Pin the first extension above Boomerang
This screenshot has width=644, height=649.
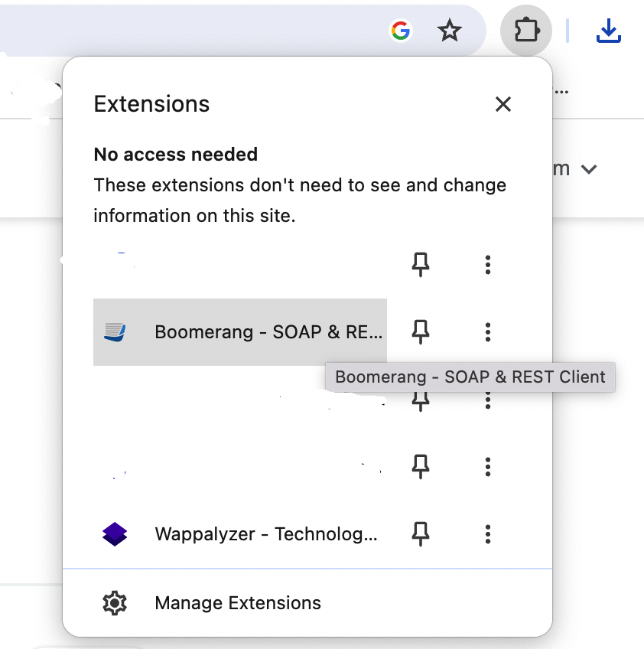pyautogui.click(x=421, y=265)
